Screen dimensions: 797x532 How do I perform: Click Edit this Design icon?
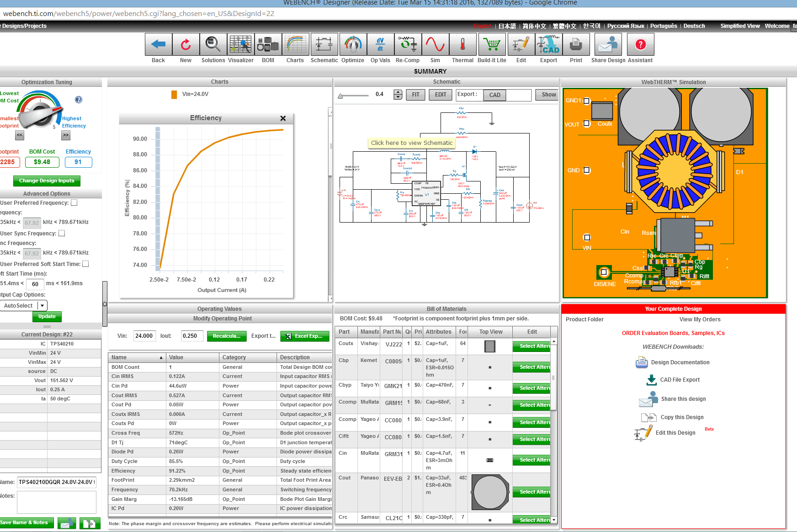643,433
